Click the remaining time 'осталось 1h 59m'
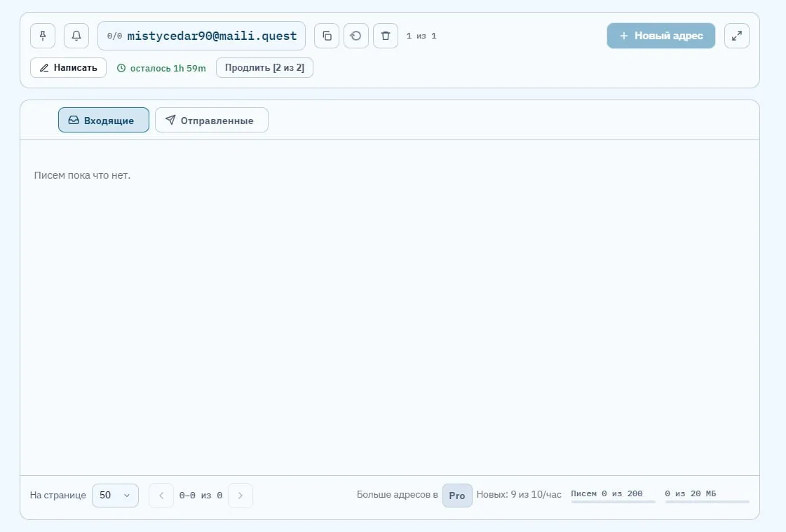The width and height of the screenshot is (786, 532). [x=161, y=68]
